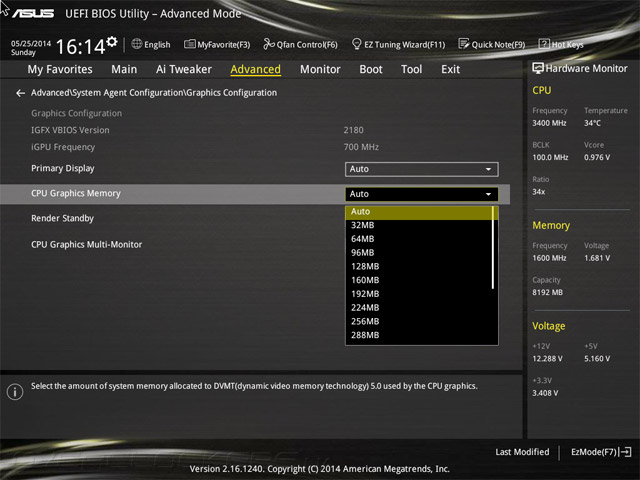
Task: Choose the 192MB option
Action: pos(419,294)
